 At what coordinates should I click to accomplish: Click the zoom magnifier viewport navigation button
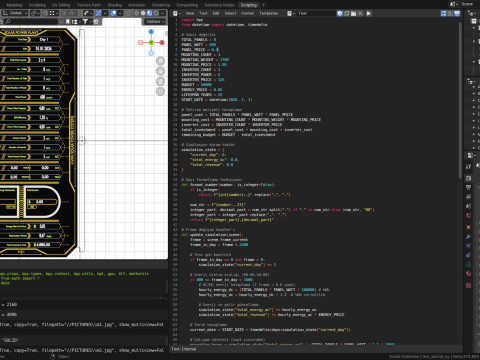tap(160, 61)
